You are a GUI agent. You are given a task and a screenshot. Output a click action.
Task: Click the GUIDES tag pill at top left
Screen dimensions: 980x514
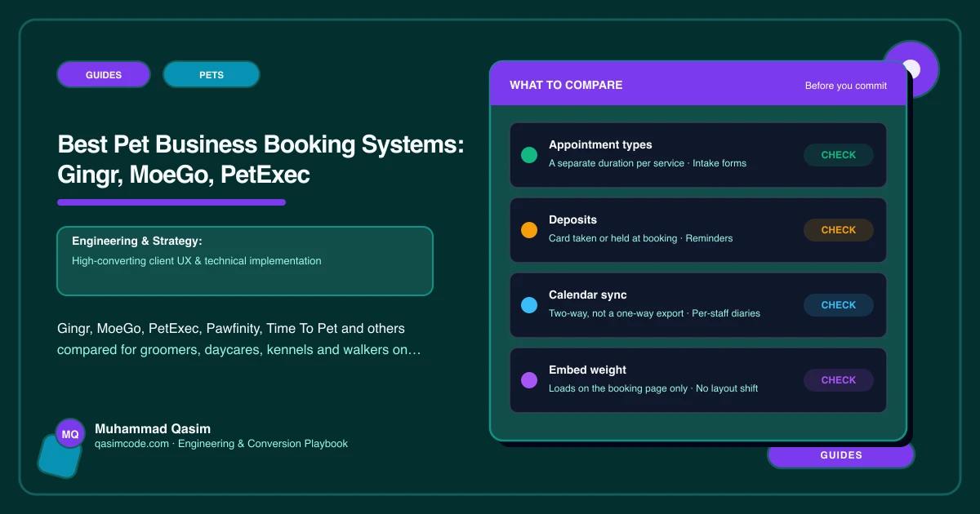[x=104, y=74]
